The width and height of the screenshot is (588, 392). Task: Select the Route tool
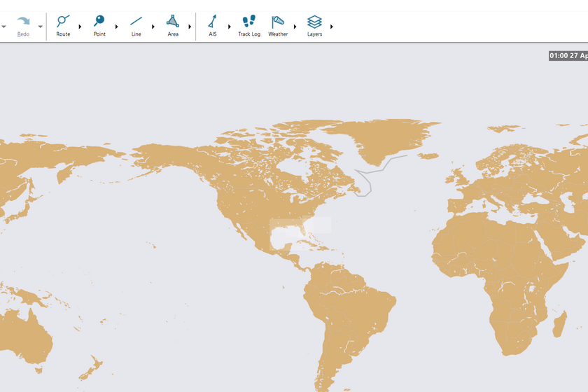[x=63, y=26]
